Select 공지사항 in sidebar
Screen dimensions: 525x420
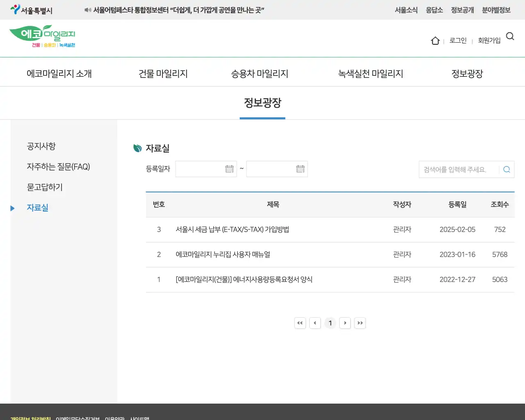tap(41, 146)
